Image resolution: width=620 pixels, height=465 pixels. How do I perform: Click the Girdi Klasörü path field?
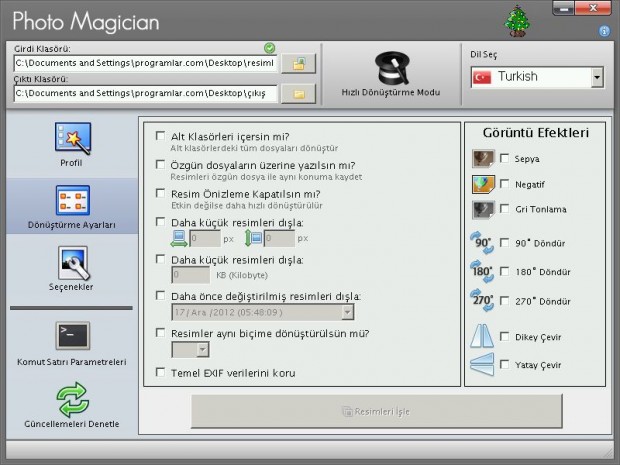pyautogui.click(x=145, y=63)
